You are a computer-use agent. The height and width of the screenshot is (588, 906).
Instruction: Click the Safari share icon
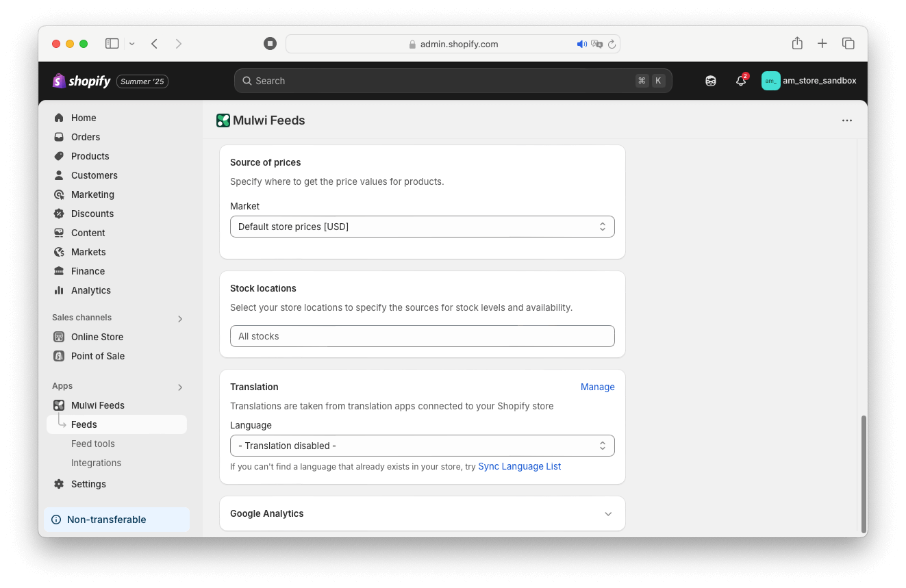pos(797,44)
